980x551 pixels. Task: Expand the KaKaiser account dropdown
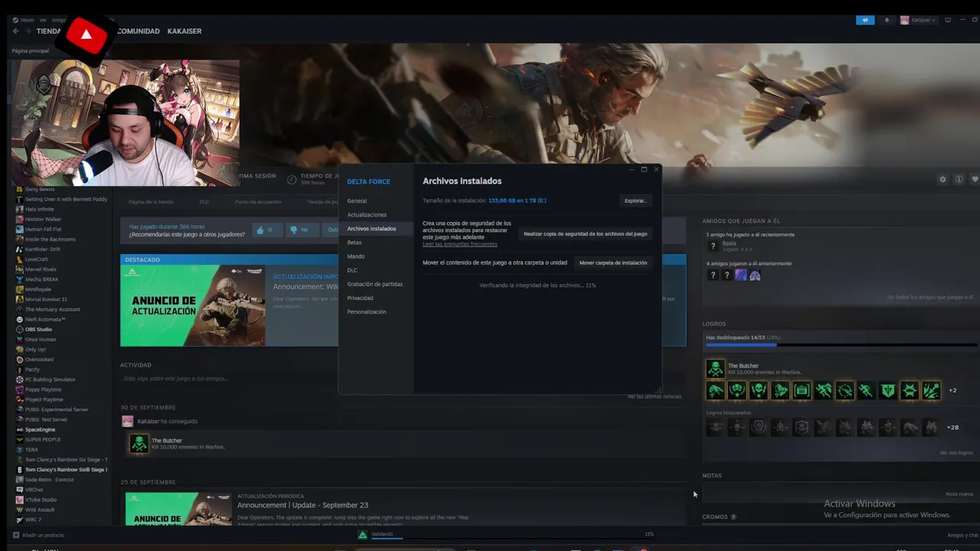point(918,20)
